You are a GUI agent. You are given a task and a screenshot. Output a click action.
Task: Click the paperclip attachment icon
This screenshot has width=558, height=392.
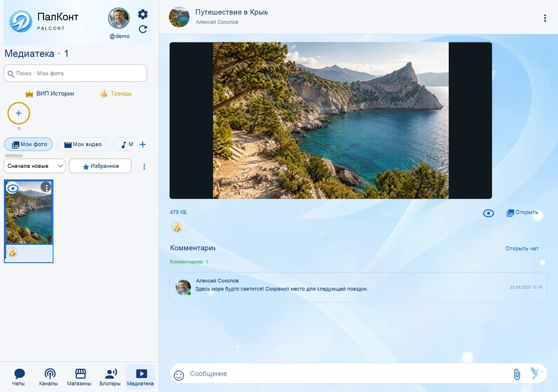[x=517, y=374]
